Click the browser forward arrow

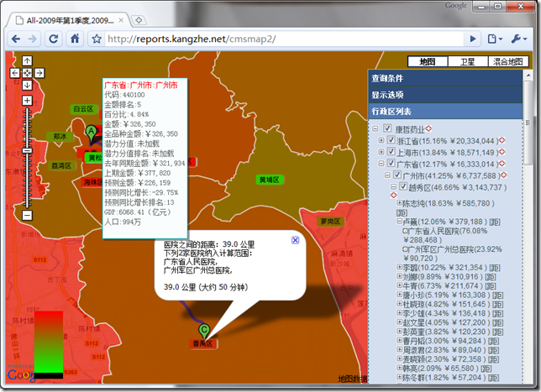[x=33, y=39]
